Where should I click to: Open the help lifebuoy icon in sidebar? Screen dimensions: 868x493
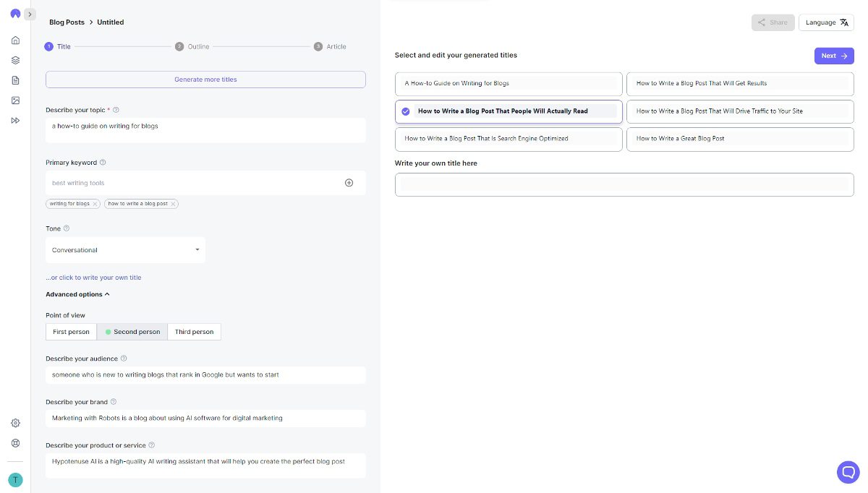[15, 443]
